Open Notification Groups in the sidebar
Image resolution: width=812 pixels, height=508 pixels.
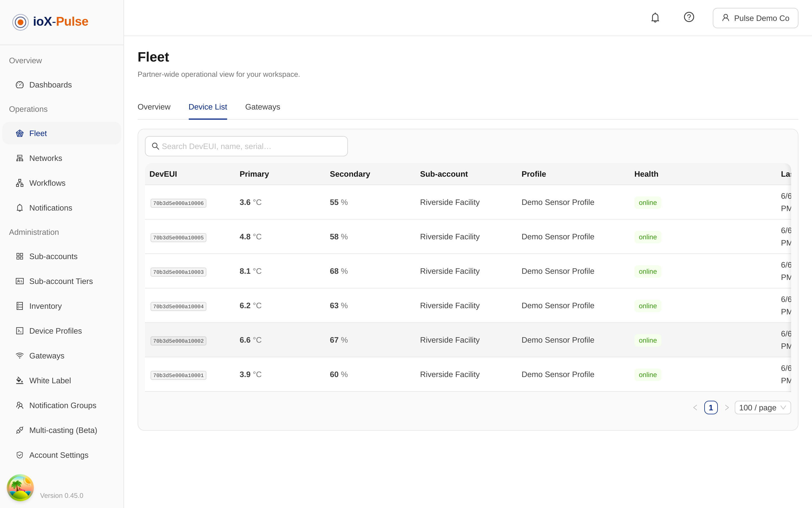(62, 406)
